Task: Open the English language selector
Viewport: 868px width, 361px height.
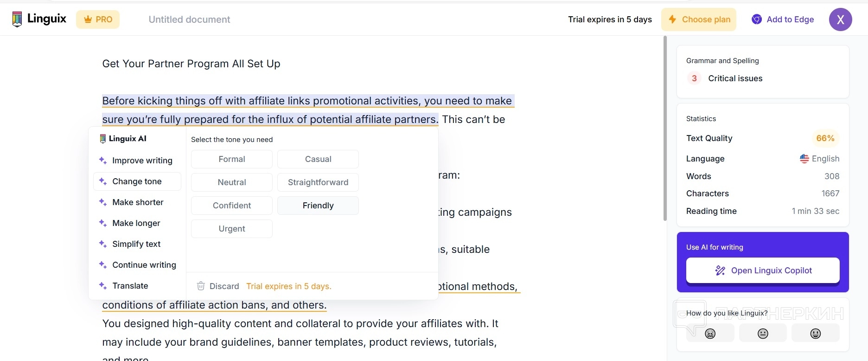Action: [x=819, y=159]
